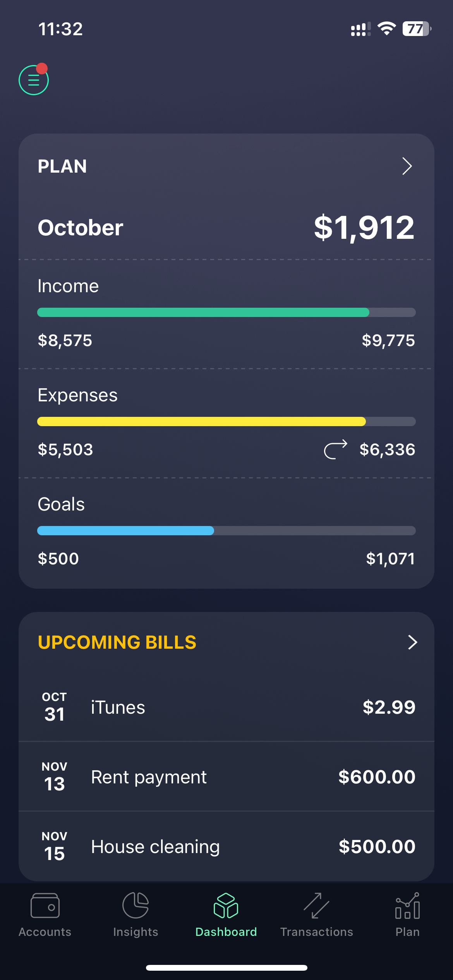Open the Transactions arrows icon
The height and width of the screenshot is (980, 453).
pyautogui.click(x=316, y=906)
